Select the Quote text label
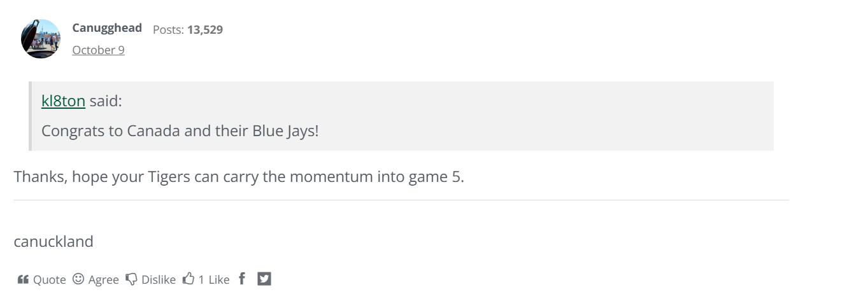Screen dimensions: 868x292 tap(50, 280)
